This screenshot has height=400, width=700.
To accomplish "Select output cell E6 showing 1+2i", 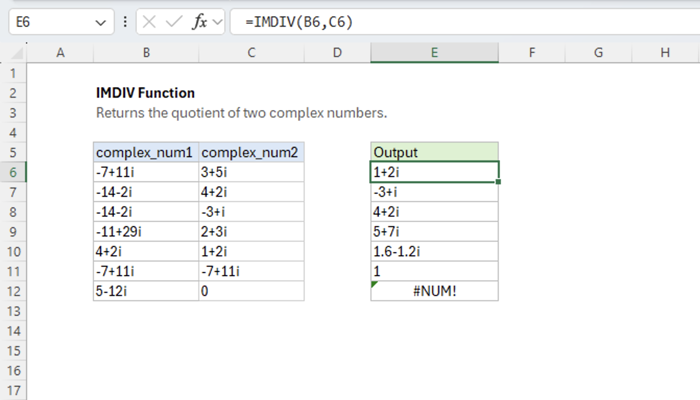I will pyautogui.click(x=434, y=172).
